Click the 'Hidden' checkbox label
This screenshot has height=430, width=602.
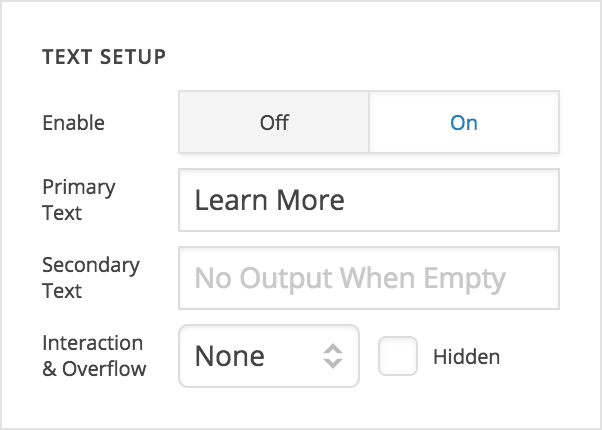(x=466, y=356)
